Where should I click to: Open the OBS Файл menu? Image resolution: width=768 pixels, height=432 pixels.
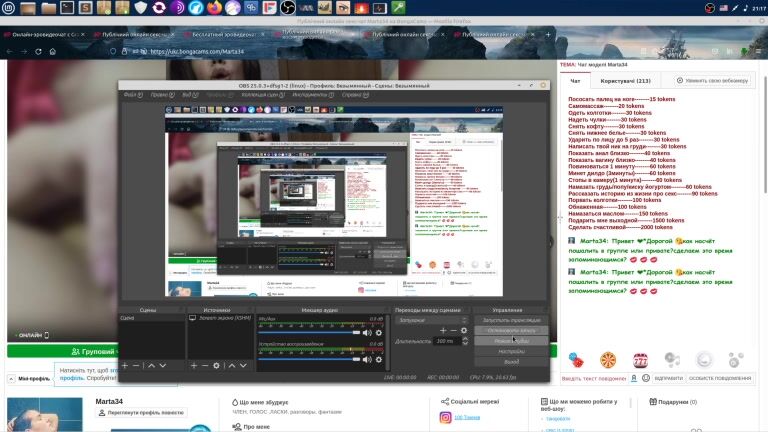129,95
